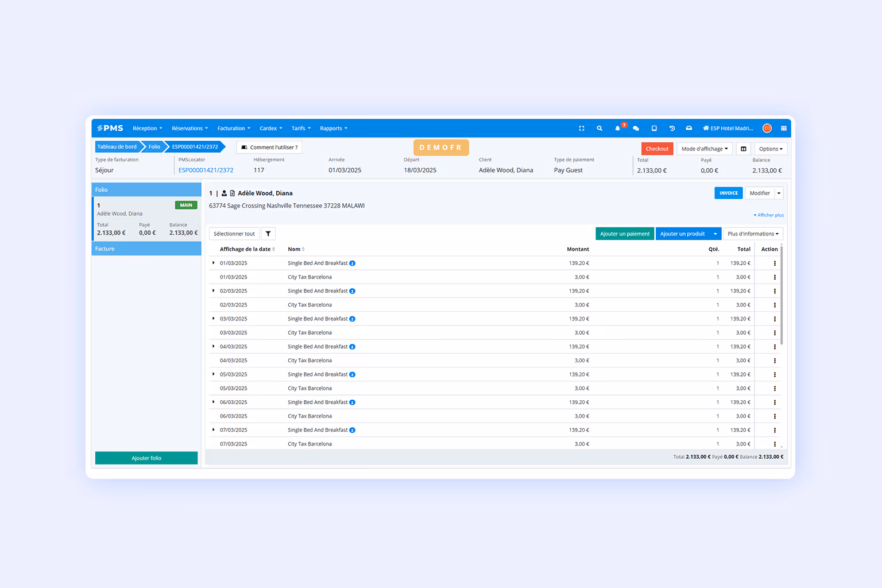Click Sélectionner tout button
The image size is (882, 588).
(x=234, y=234)
